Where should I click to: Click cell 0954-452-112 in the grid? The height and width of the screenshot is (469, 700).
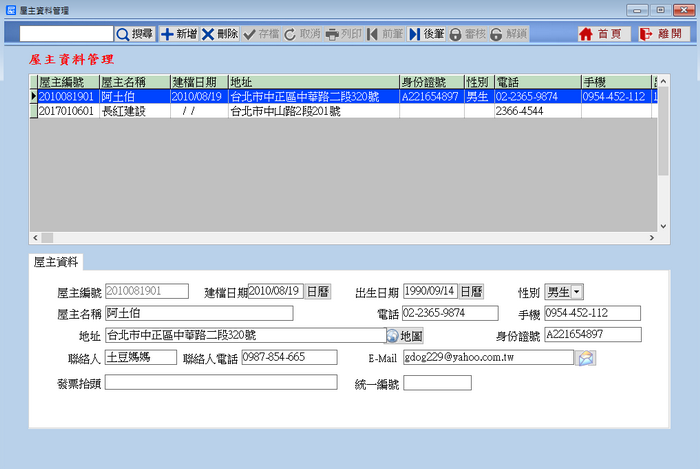617,96
